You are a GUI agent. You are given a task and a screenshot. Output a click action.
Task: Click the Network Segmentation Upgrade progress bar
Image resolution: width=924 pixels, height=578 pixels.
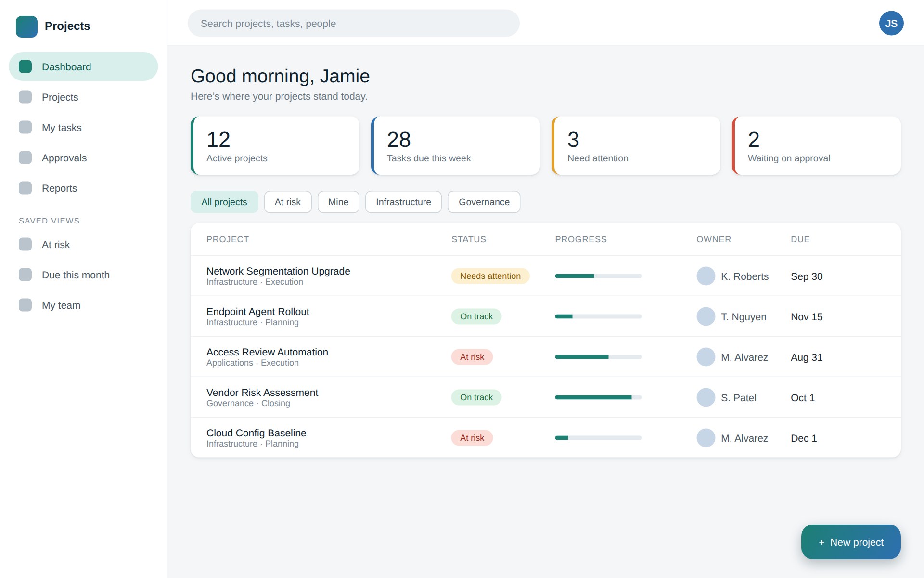598,276
